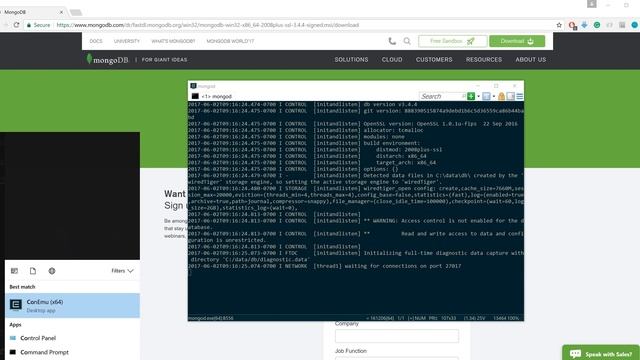Click the Speak with Sales chat button

pyautogui.click(x=601, y=353)
